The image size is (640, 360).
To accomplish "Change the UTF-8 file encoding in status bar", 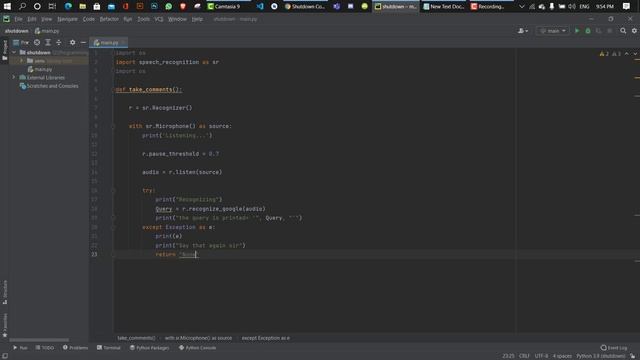I will click(541, 356).
